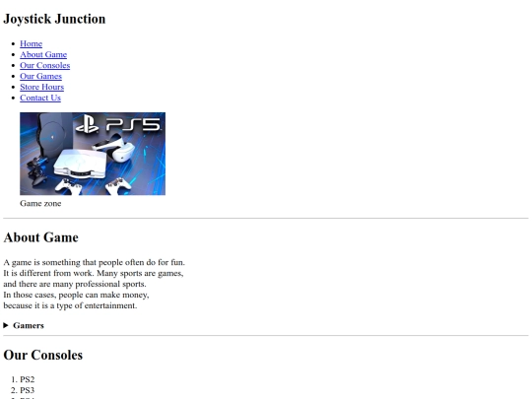Click the Our Consoles section heading

click(43, 355)
